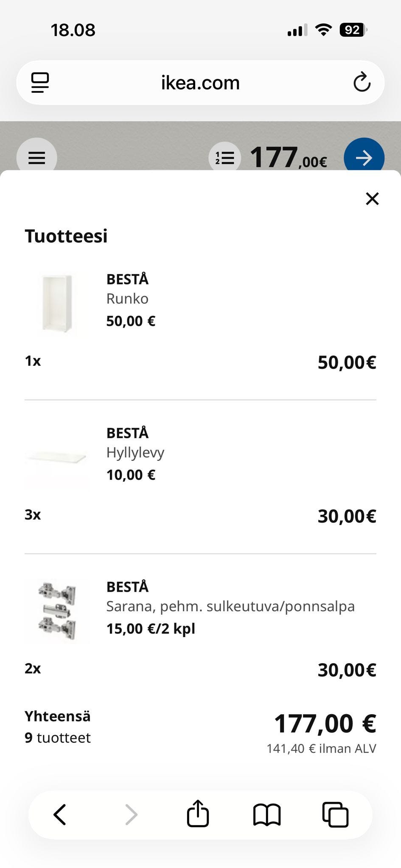This screenshot has height=868, width=401.
Task: Open Safari bookmarks book icon
Action: tap(267, 815)
